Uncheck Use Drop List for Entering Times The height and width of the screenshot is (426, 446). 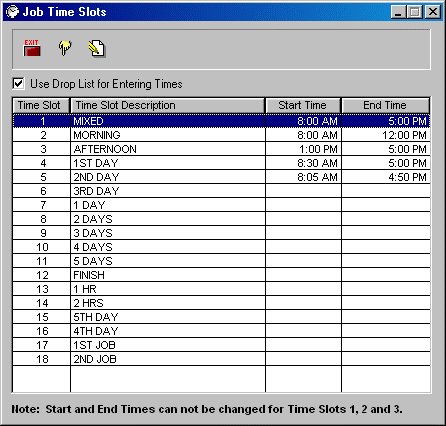click(x=18, y=83)
